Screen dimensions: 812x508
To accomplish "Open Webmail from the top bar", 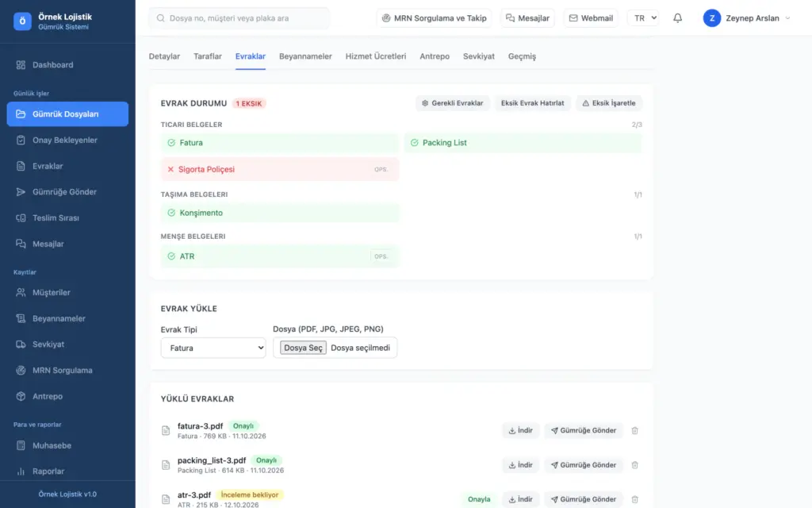I will [x=591, y=18].
